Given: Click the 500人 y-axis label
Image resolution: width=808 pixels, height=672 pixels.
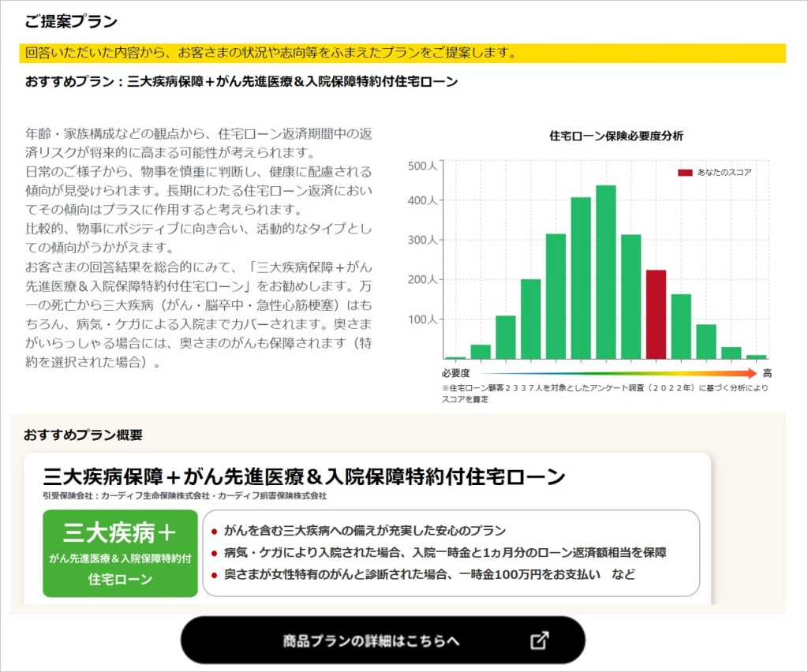Looking at the screenshot, I should pyautogui.click(x=422, y=166).
